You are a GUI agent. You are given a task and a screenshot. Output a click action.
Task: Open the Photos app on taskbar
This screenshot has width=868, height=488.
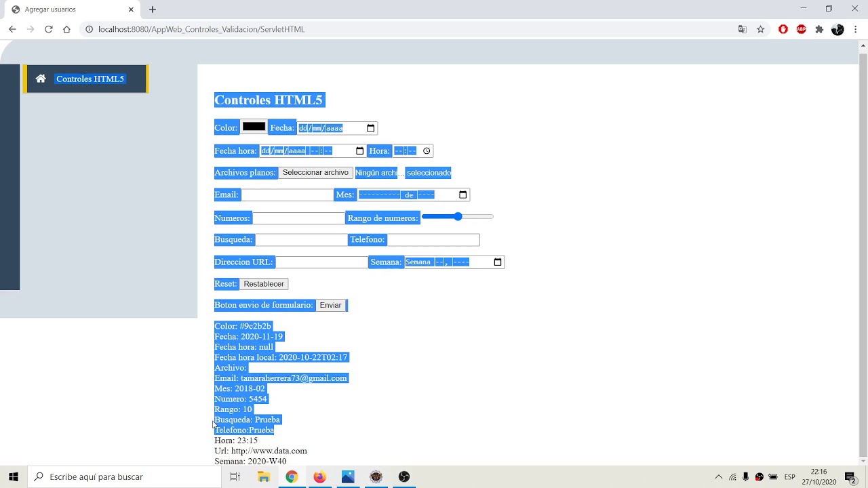(348, 476)
